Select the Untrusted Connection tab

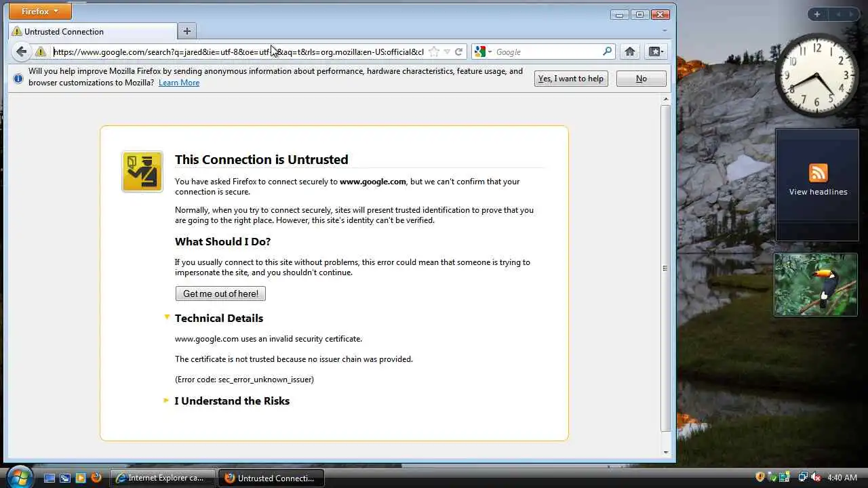point(93,31)
